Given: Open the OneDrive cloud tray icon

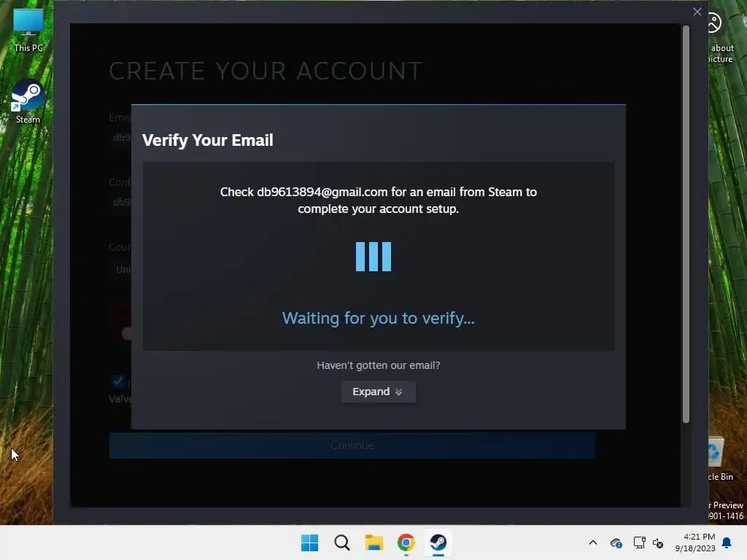Looking at the screenshot, I should [x=616, y=542].
